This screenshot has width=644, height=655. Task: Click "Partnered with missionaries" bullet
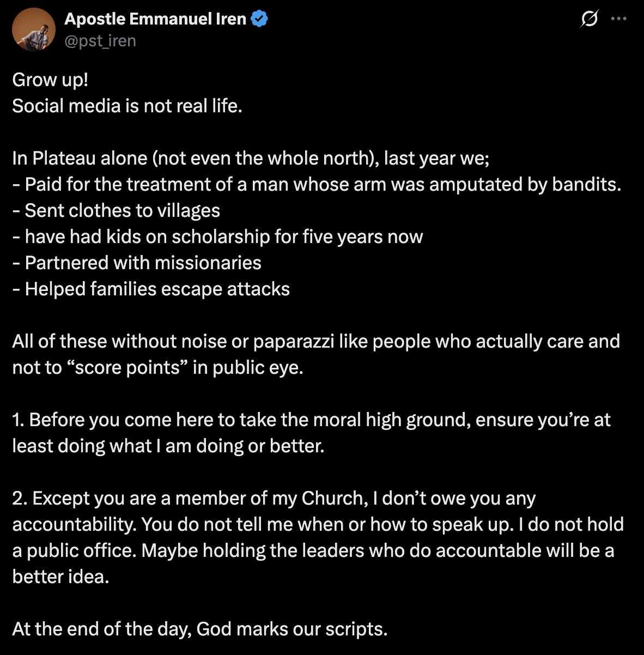tap(137, 263)
